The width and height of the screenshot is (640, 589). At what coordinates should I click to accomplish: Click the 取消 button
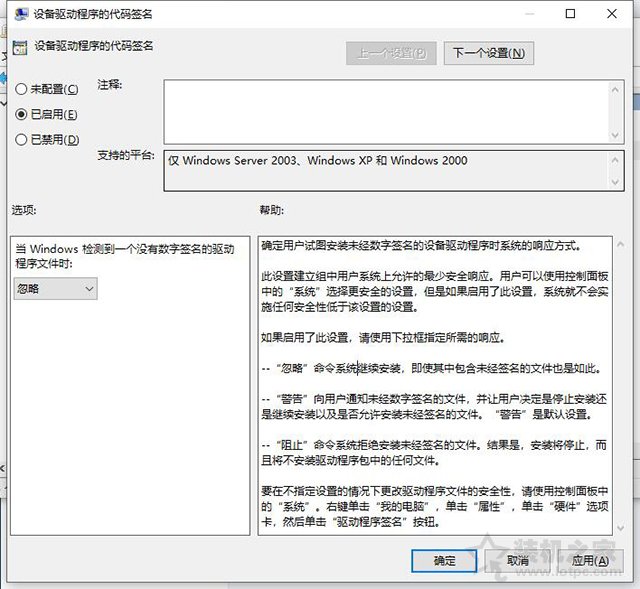[517, 560]
